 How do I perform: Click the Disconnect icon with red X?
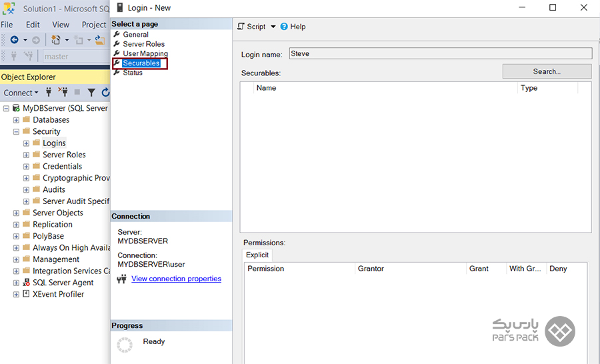(x=63, y=92)
